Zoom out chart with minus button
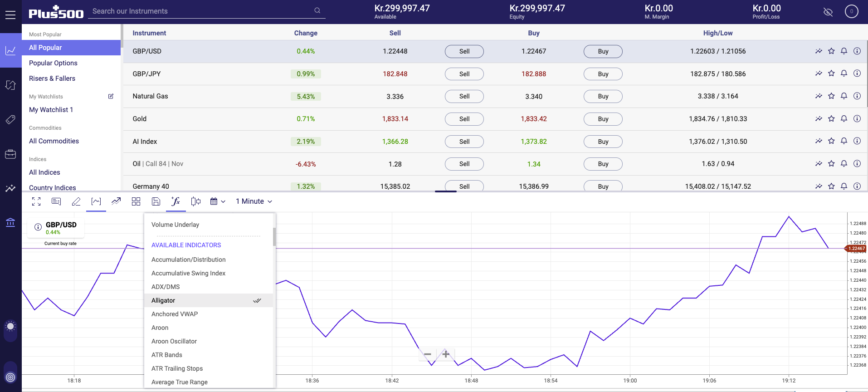This screenshot has width=868, height=392. click(428, 354)
